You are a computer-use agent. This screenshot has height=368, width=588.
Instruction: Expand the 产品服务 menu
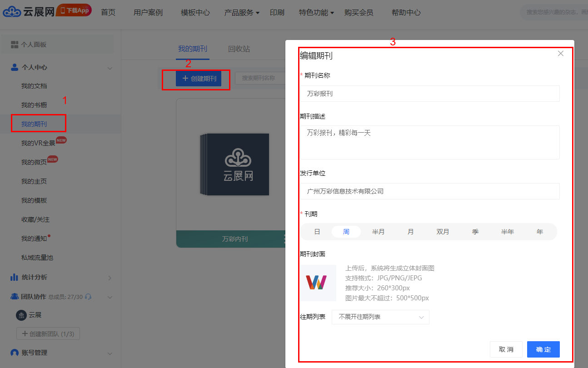(x=242, y=13)
